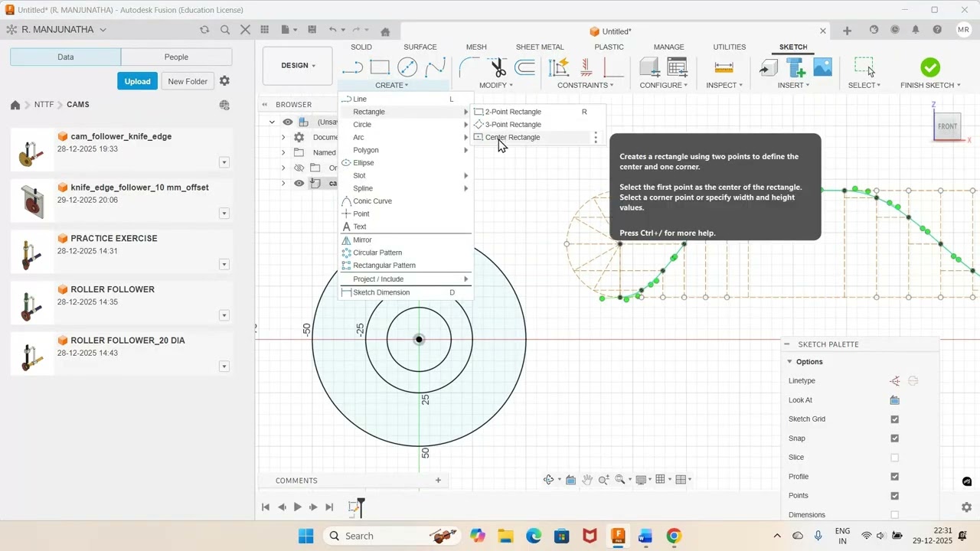Jump to timeline end button

coord(330,507)
